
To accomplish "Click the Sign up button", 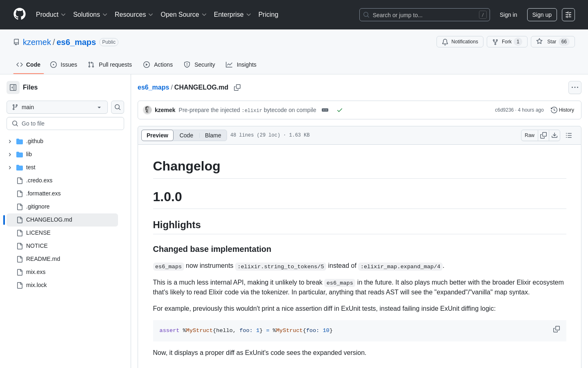I will (x=542, y=15).
